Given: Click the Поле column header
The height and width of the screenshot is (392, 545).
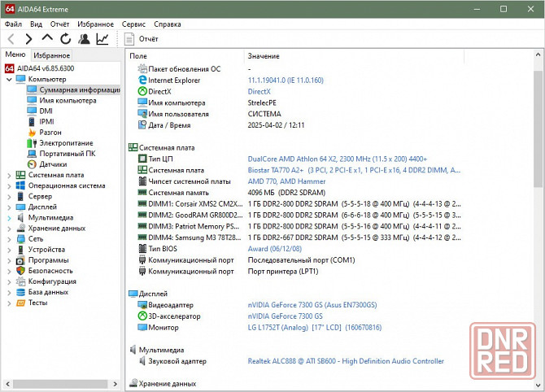Looking at the screenshot, I should tap(185, 56).
